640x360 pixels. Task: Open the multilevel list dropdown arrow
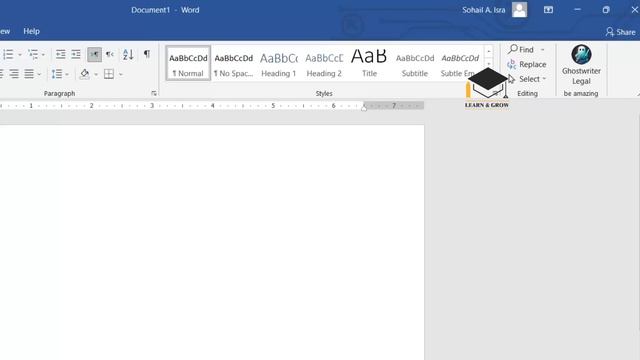click(43, 54)
